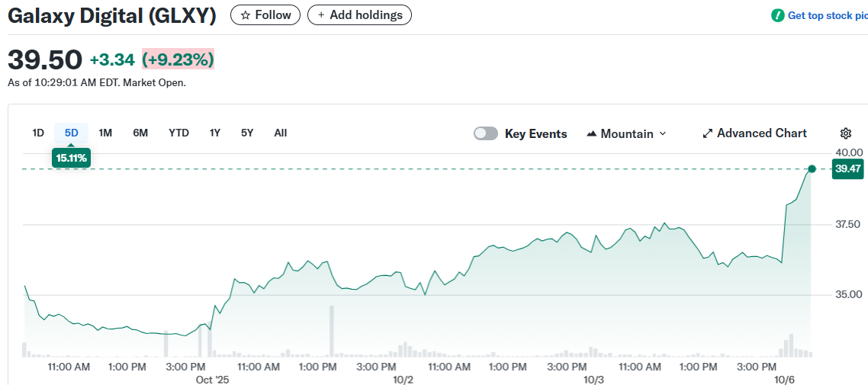Expand the Mountain chart type dropdown

coord(662,133)
